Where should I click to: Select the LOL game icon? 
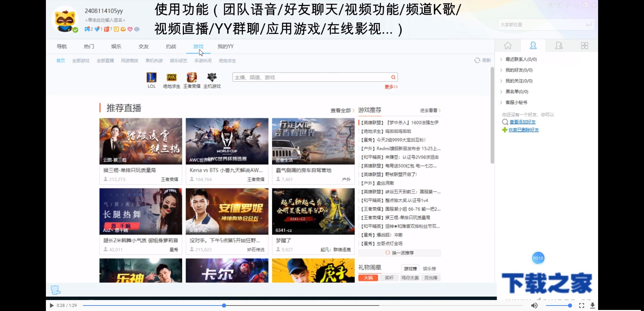pos(151,77)
